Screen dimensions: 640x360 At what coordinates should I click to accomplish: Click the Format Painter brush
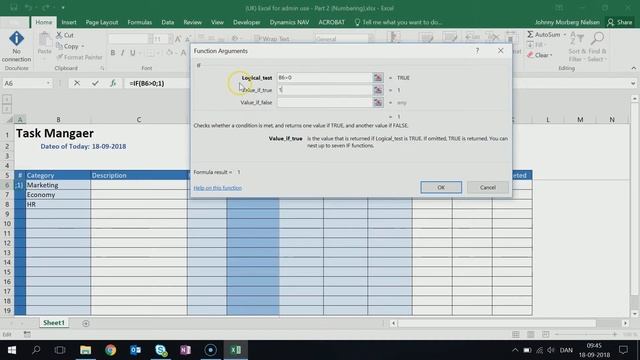tap(80, 57)
